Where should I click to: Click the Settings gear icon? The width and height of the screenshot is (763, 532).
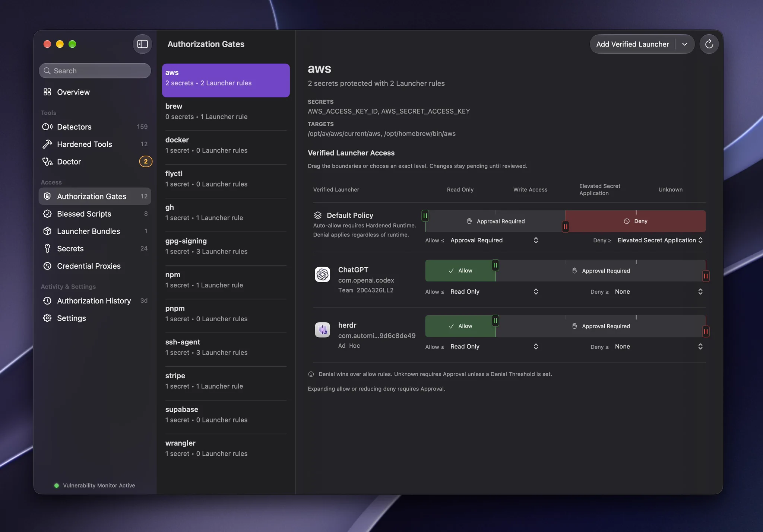click(x=47, y=318)
